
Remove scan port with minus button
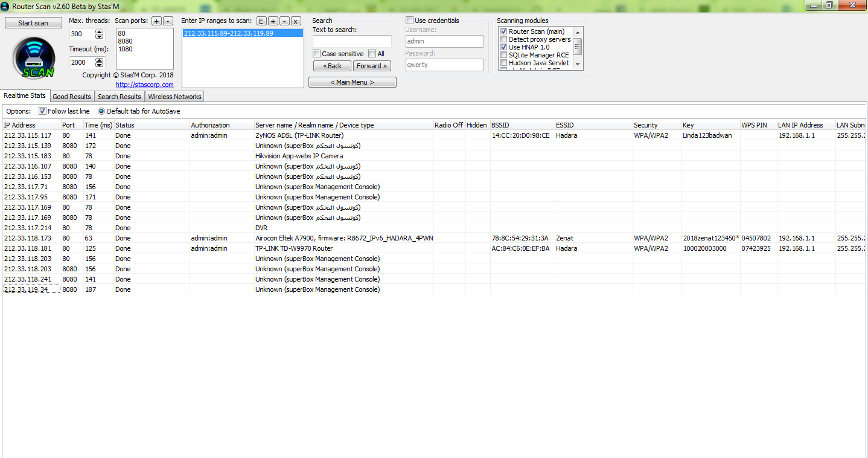[168, 21]
